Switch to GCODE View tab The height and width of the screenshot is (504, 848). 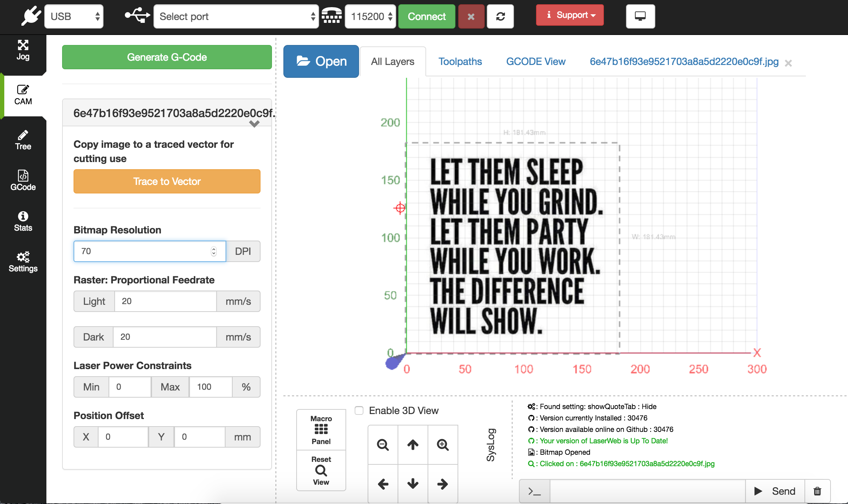click(x=535, y=61)
